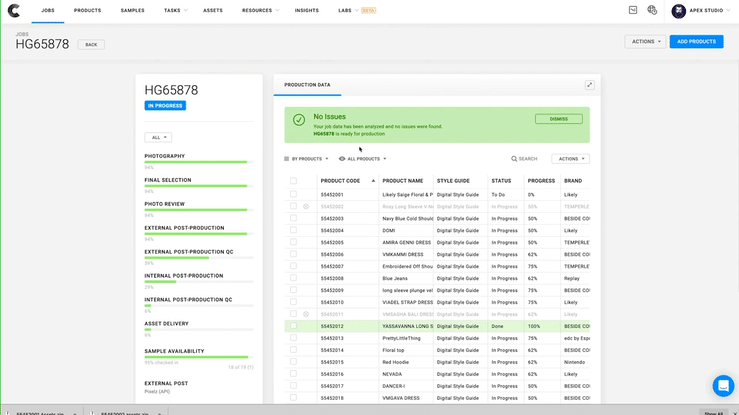The height and width of the screenshot is (415, 739).
Task: Open the Insights menu item
Action: 307,10
